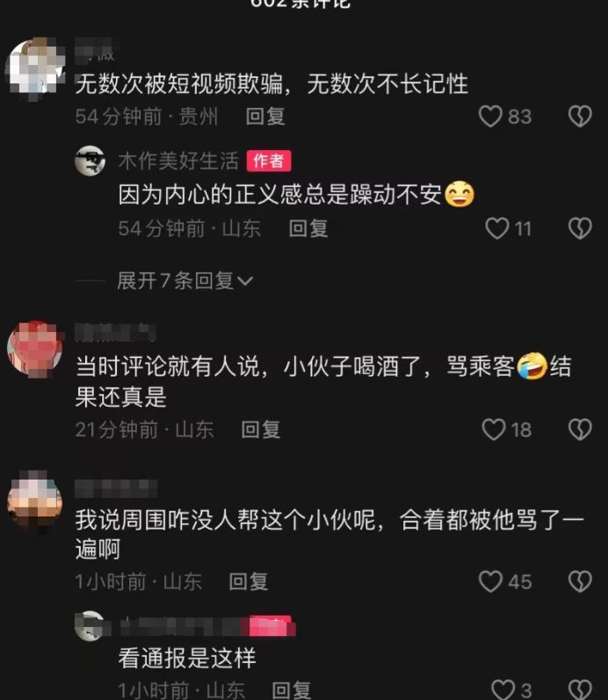Click the chevron beside 展开7条回复
Screen dimensions: 608x700
245,281
